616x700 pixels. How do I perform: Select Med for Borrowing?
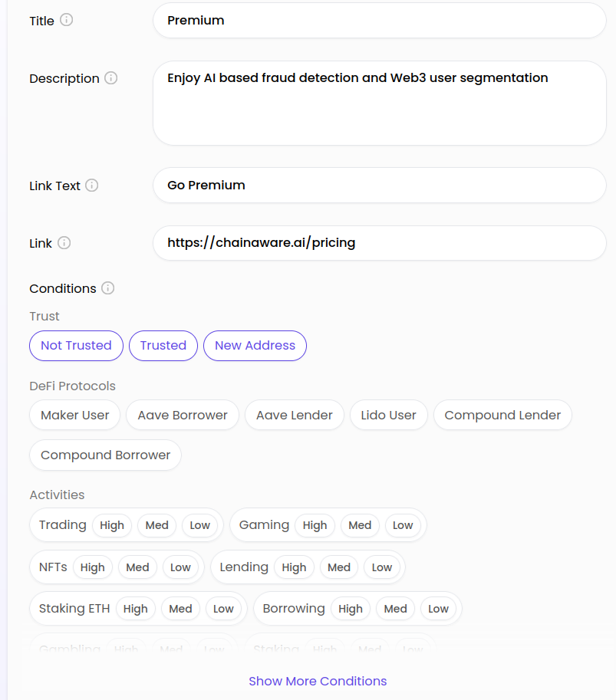(395, 609)
